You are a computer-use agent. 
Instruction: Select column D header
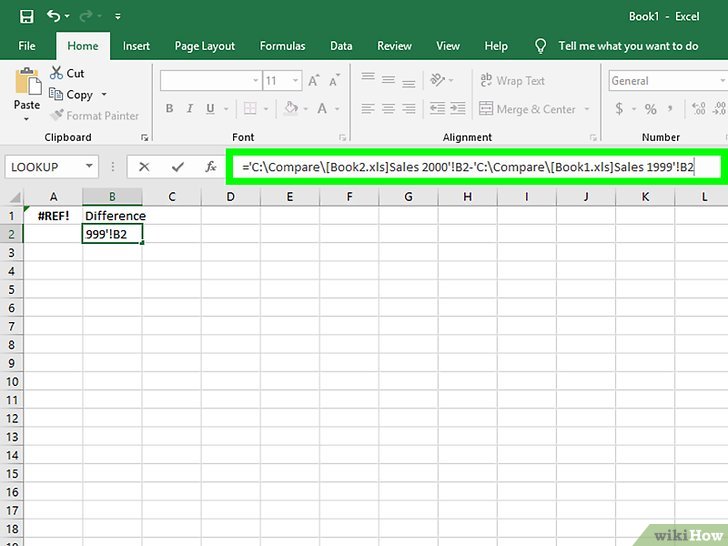(231, 197)
